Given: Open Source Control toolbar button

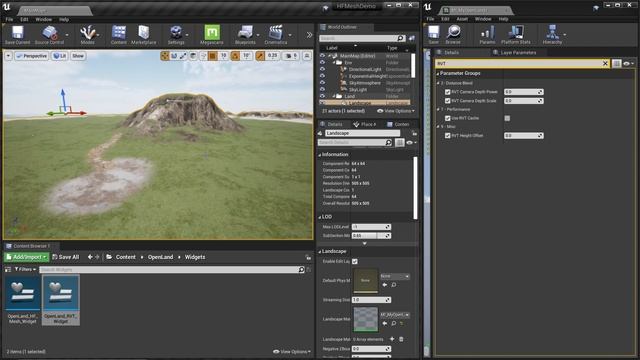Looking at the screenshot, I should click(49, 35).
